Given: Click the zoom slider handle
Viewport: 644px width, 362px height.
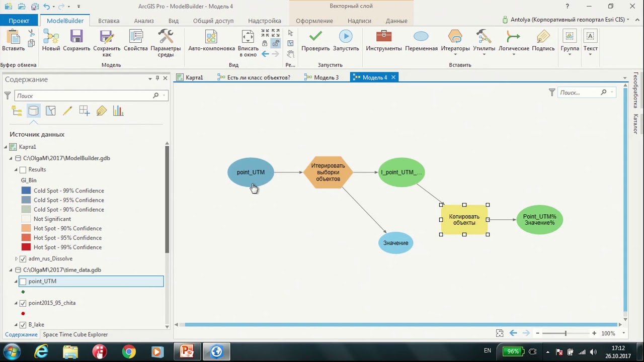Looking at the screenshot, I should (565, 333).
